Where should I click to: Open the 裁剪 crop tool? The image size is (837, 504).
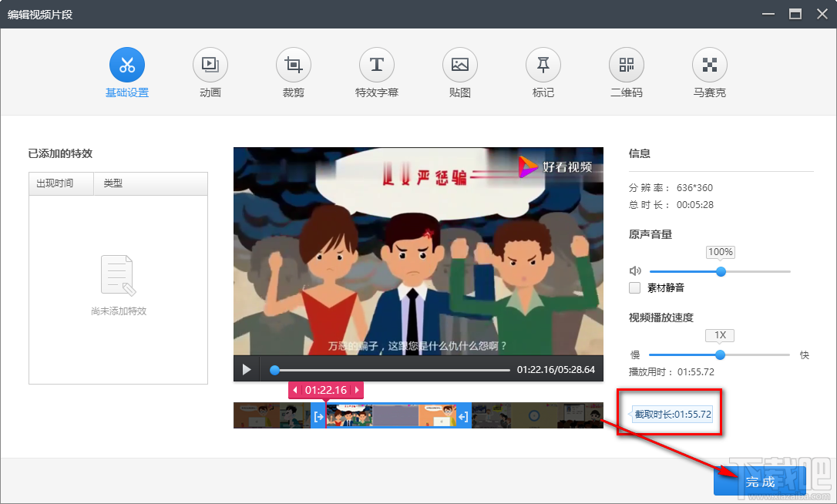click(294, 66)
